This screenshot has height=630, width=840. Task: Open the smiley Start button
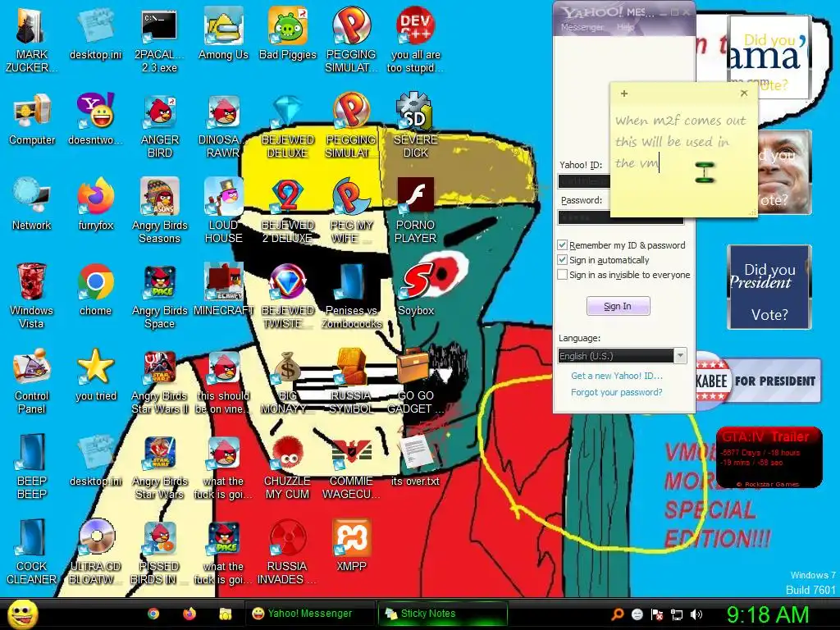[22, 614]
